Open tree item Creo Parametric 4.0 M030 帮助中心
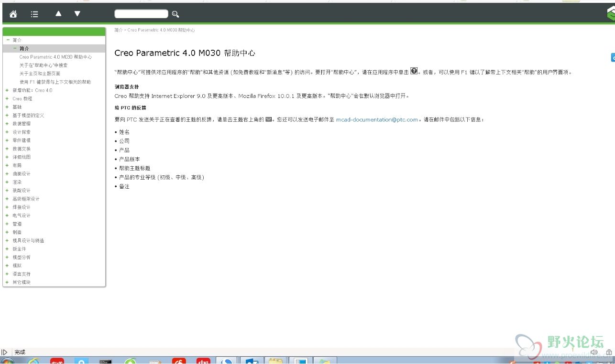615x364 pixels. tap(55, 57)
